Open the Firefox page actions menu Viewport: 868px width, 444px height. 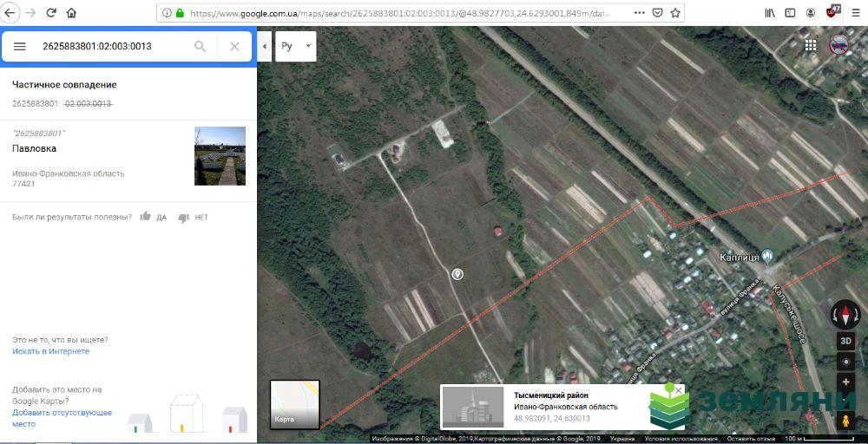[638, 13]
